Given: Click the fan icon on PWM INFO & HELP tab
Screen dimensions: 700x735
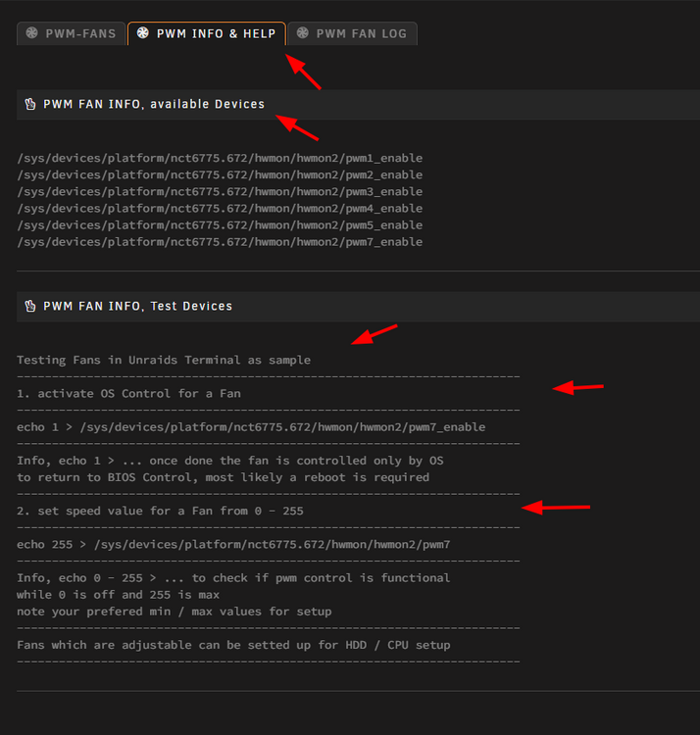Looking at the screenshot, I should click(143, 32).
